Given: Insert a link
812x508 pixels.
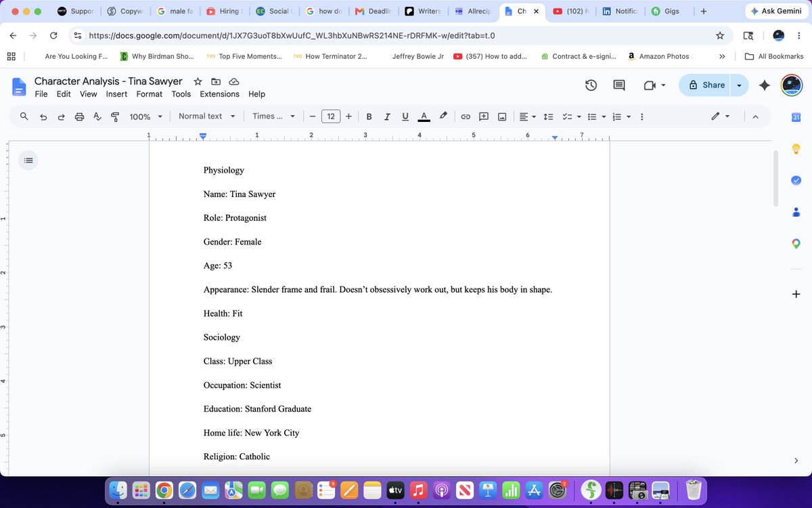Looking at the screenshot, I should (x=466, y=117).
